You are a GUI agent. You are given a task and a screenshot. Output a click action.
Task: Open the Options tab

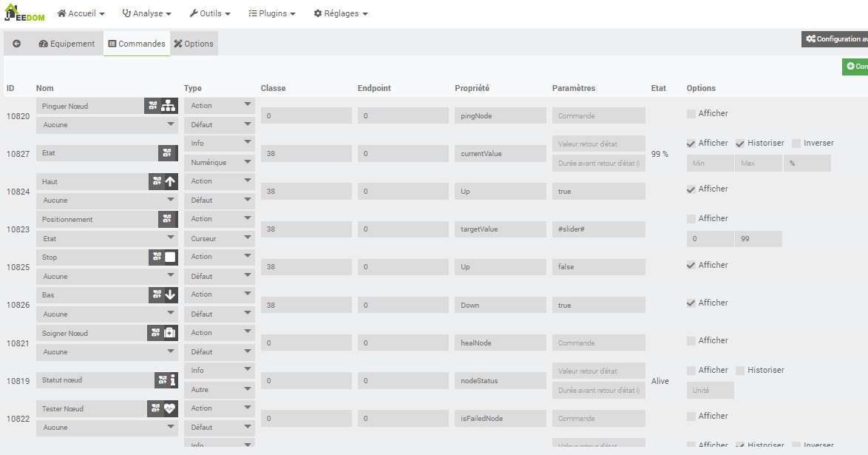pyautogui.click(x=194, y=44)
